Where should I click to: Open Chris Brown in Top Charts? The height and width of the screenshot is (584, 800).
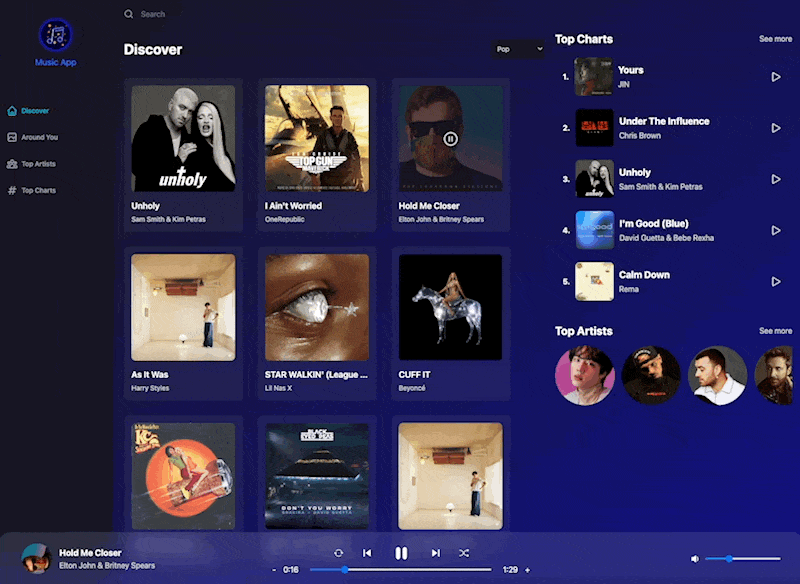click(x=640, y=136)
